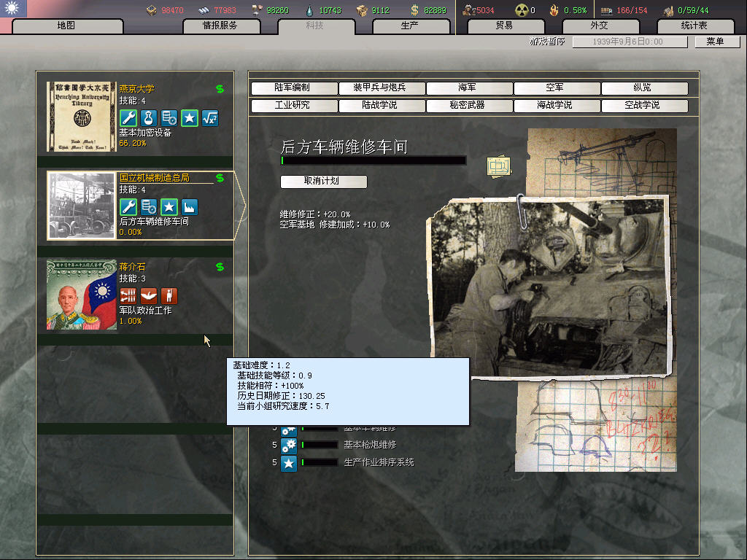Click the nuclear radiation icon in top bar
Viewport: 747px width, 560px height.
tap(521, 10)
